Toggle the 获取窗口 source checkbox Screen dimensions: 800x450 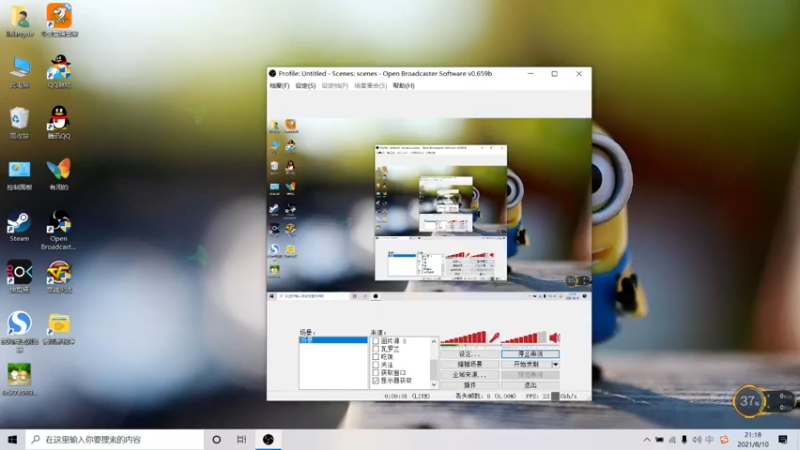pos(376,372)
